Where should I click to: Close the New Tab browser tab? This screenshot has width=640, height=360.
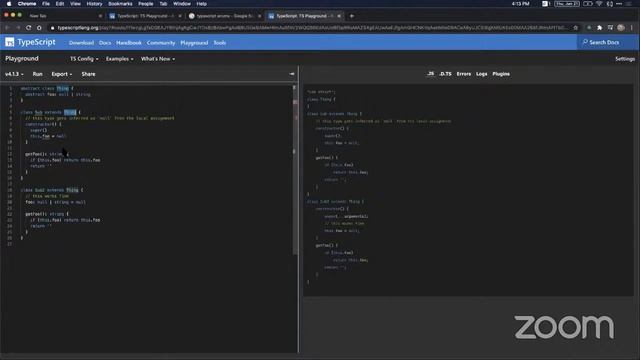[x=100, y=16]
